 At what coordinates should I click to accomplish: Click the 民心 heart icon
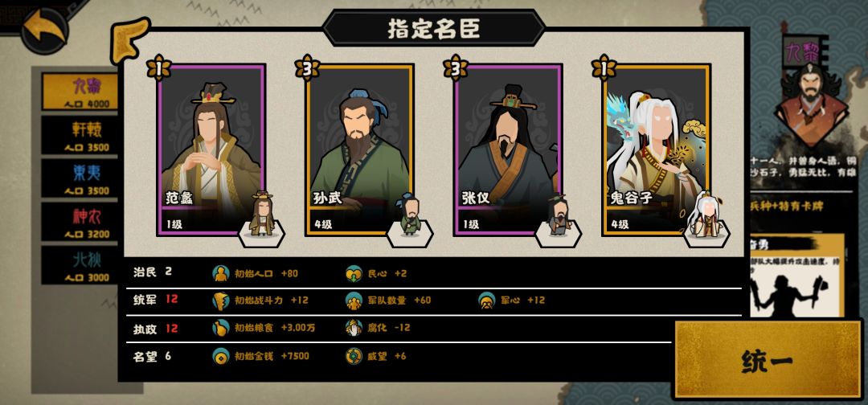click(x=354, y=273)
